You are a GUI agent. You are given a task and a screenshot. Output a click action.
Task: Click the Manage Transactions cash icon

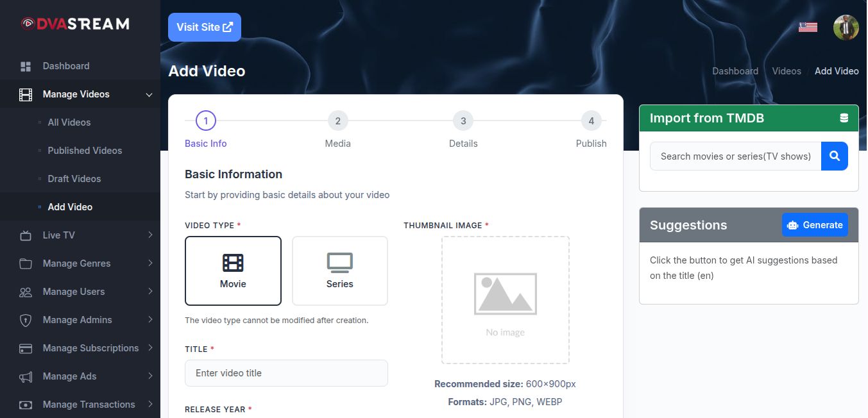26,405
